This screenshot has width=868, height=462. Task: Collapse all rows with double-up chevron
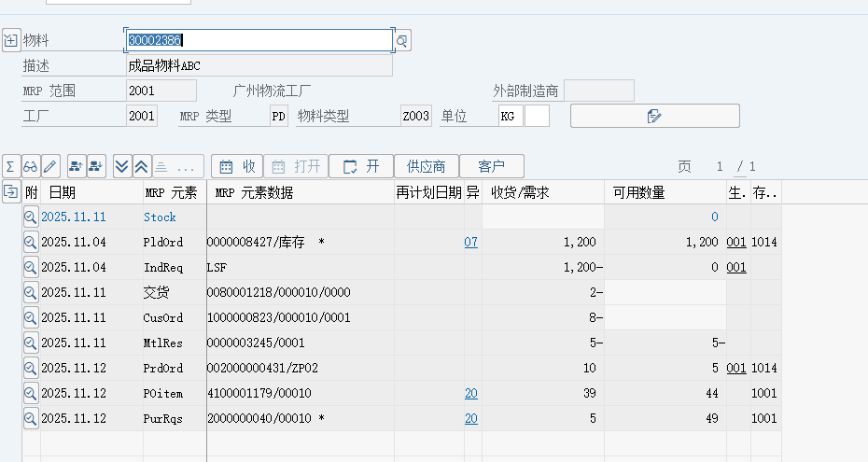141,166
